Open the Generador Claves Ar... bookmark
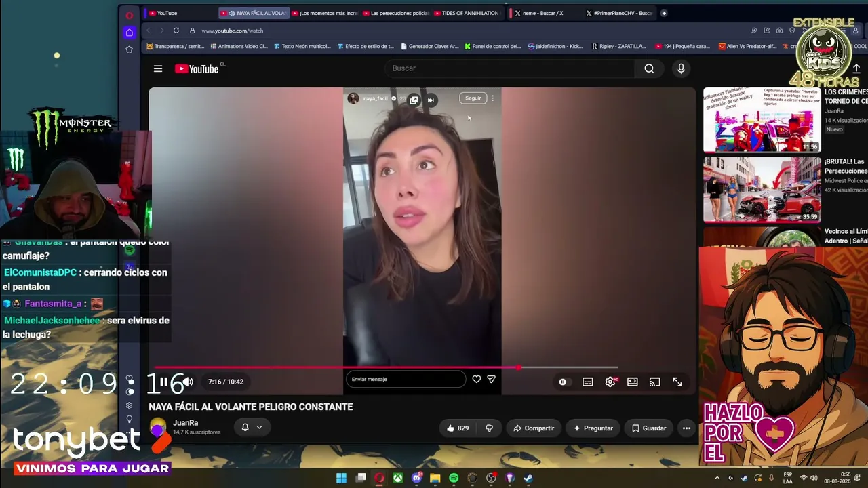 430,47
